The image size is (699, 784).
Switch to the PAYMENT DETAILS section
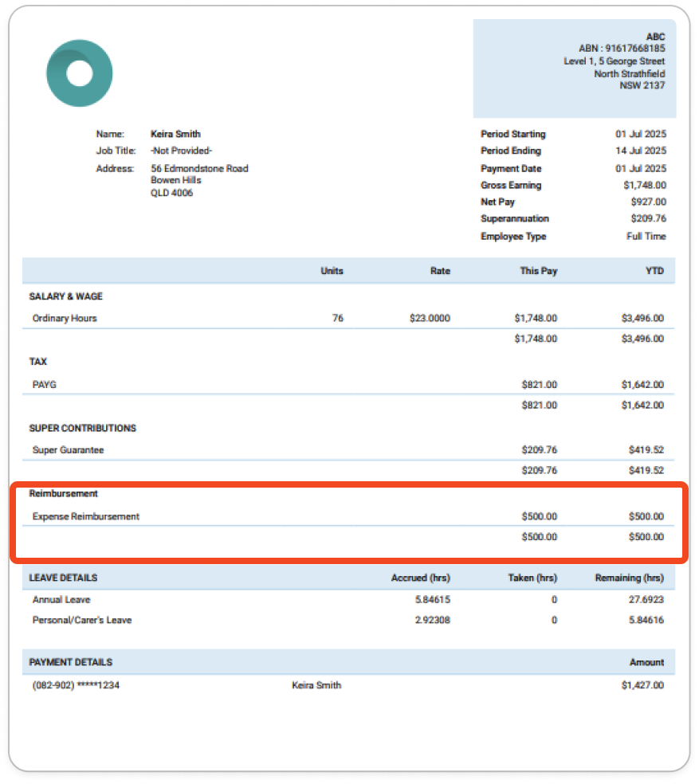73,661
